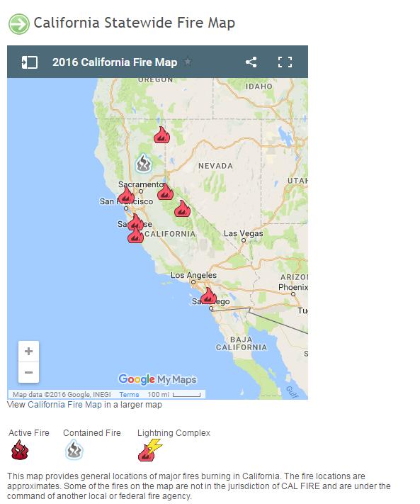420x504 pixels.
Task: Star the 2016 California Fire Map
Action: coord(188,62)
